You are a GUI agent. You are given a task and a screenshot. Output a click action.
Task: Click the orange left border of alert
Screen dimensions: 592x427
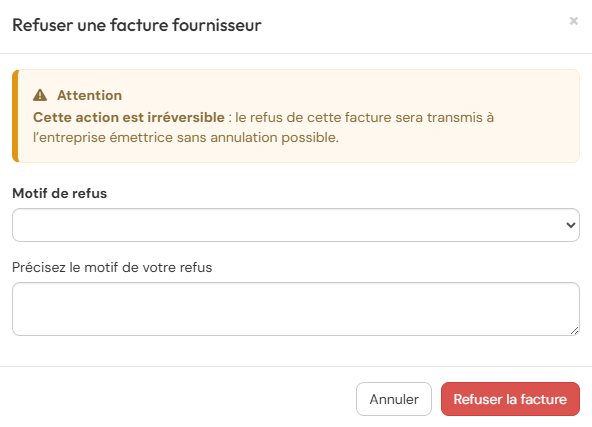(15, 116)
